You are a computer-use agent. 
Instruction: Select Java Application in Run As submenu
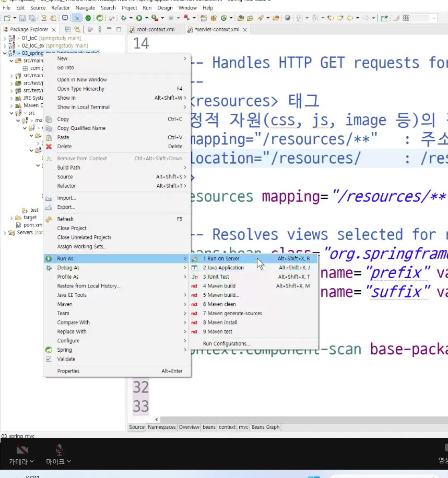coord(254,268)
